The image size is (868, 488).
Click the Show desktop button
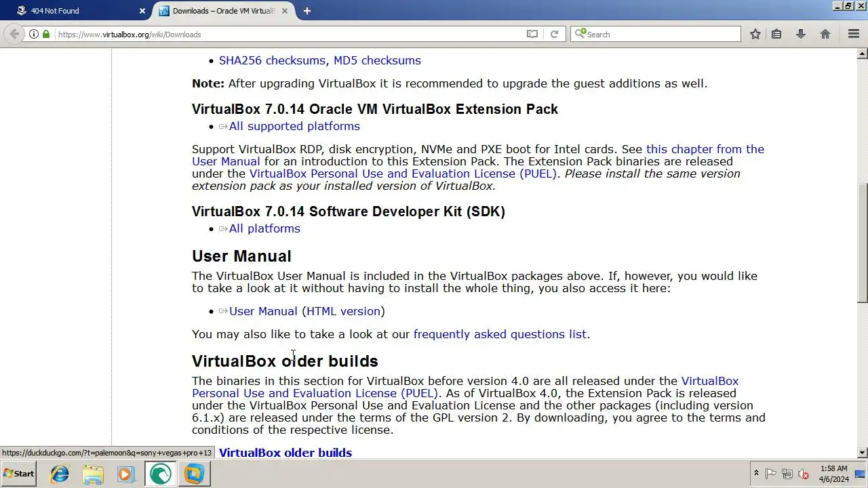[860, 474]
